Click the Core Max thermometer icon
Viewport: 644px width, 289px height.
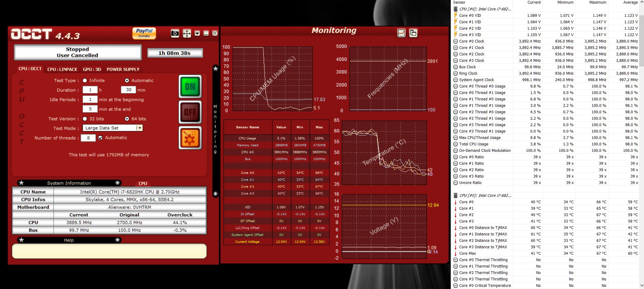[456, 253]
